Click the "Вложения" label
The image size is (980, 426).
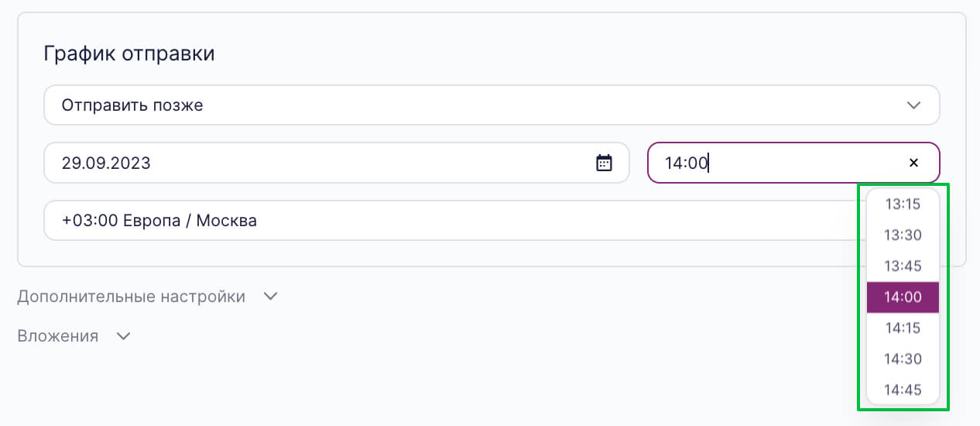pyautogui.click(x=57, y=336)
